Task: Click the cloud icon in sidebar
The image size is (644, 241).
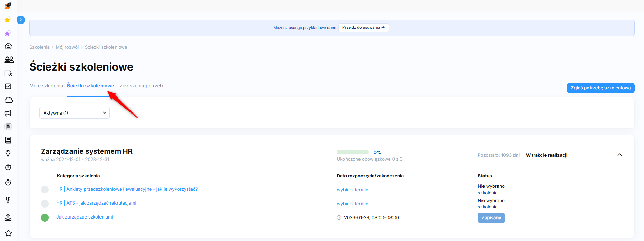Action: tap(9, 100)
